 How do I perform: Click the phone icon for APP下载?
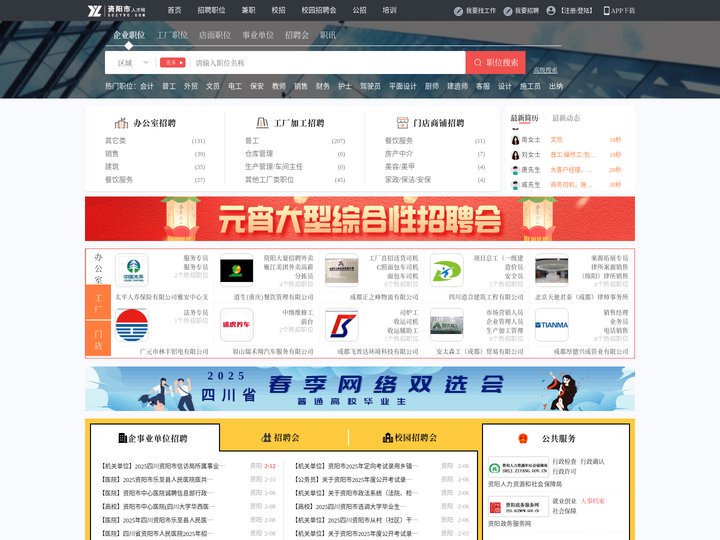607,11
